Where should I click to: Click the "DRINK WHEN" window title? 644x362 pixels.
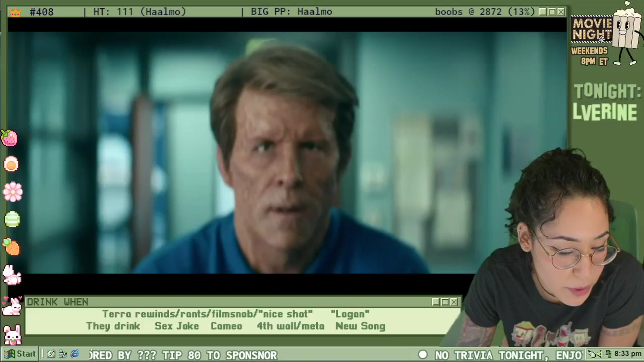pyautogui.click(x=58, y=302)
